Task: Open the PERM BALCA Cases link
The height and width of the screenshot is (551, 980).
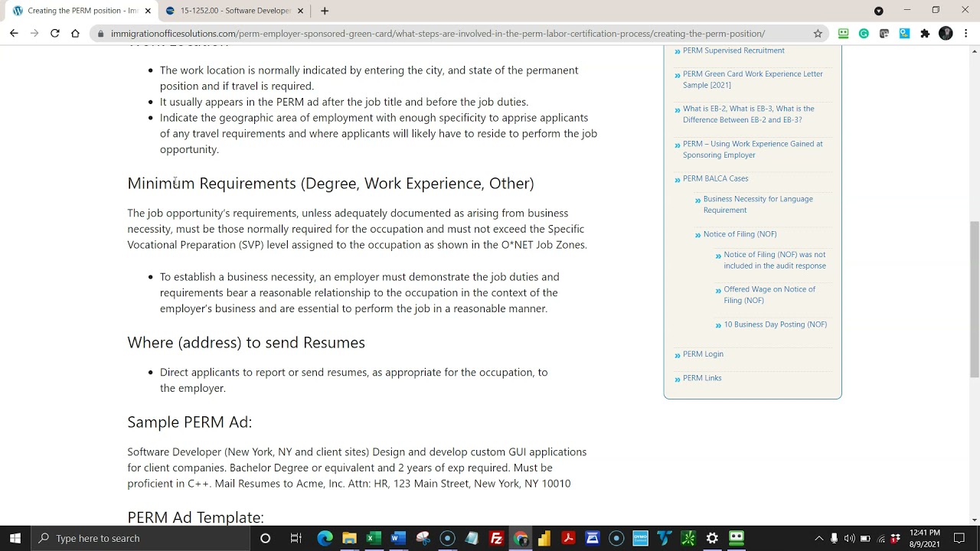Action: point(715,178)
